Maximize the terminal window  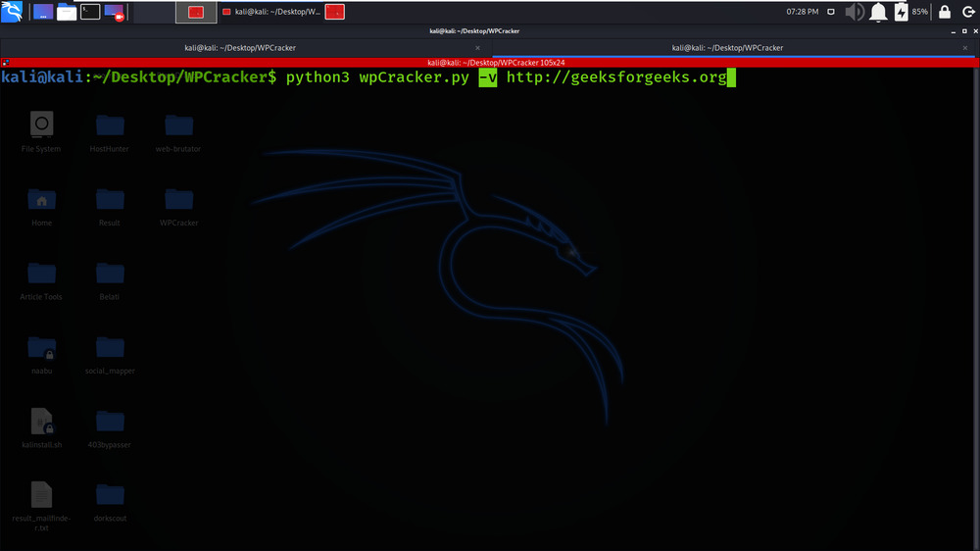[964, 31]
